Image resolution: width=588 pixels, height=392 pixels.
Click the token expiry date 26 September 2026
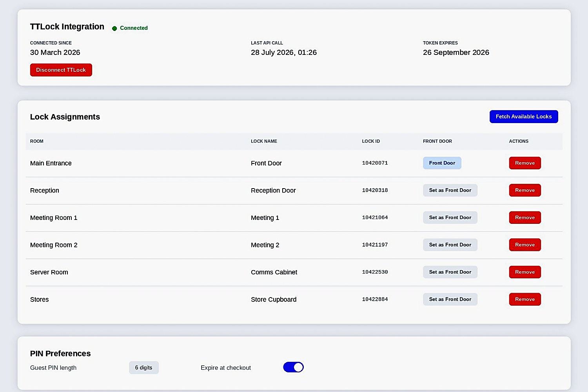[456, 53]
